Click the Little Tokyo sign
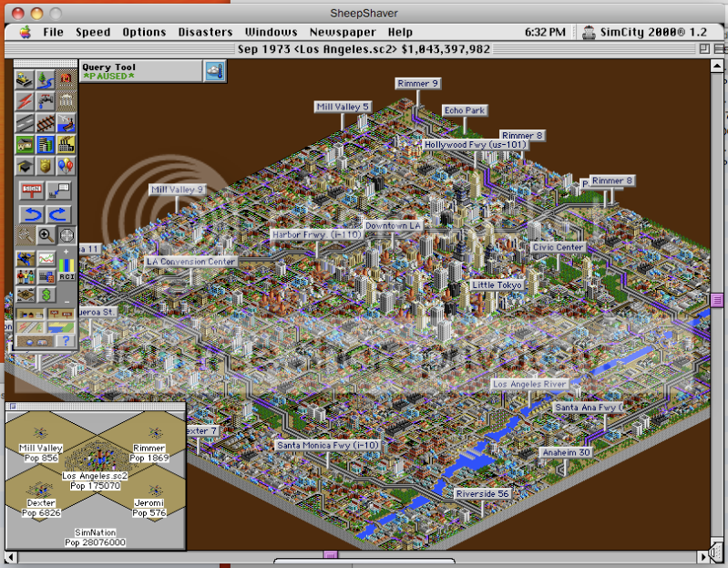The image size is (728, 568). point(497,285)
